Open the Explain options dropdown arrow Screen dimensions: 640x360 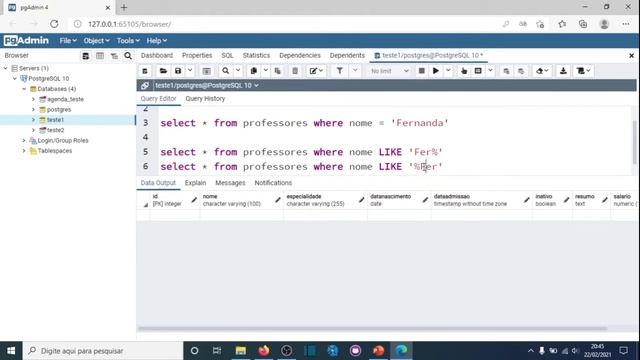click(491, 71)
